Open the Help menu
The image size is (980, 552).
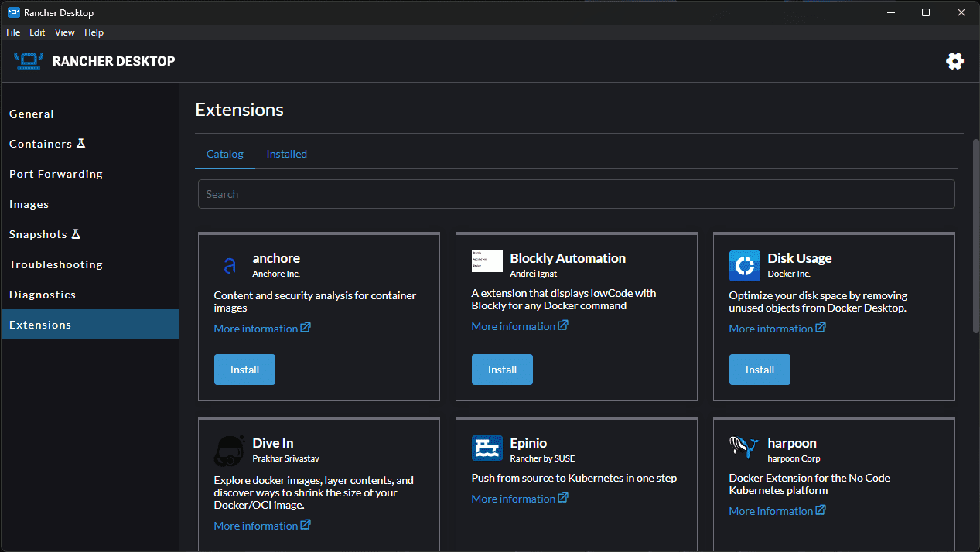94,32
